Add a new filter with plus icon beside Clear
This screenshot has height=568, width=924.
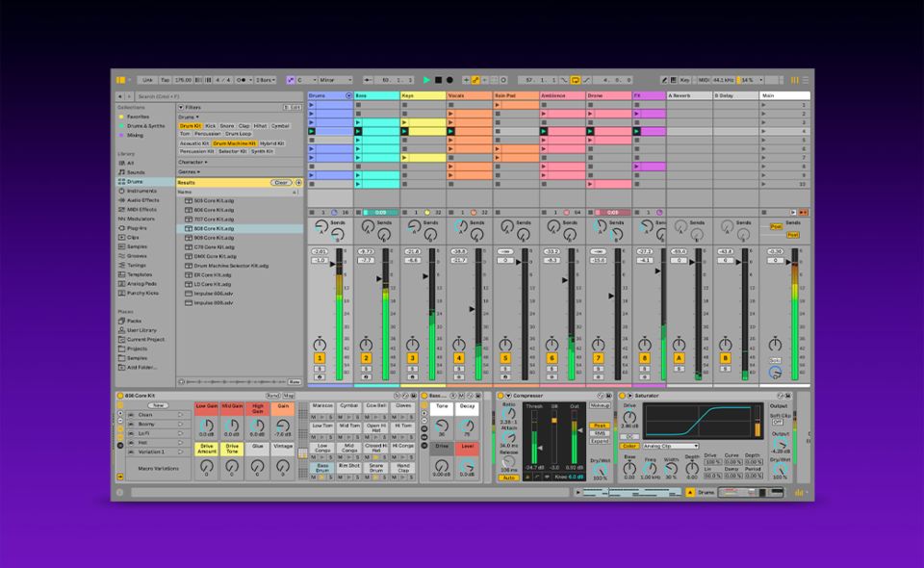click(298, 182)
